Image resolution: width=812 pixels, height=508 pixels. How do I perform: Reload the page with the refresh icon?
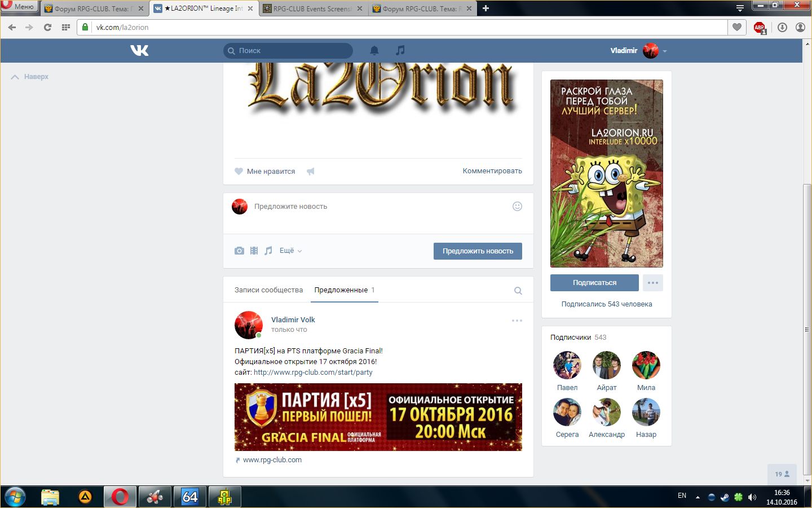coord(47,27)
